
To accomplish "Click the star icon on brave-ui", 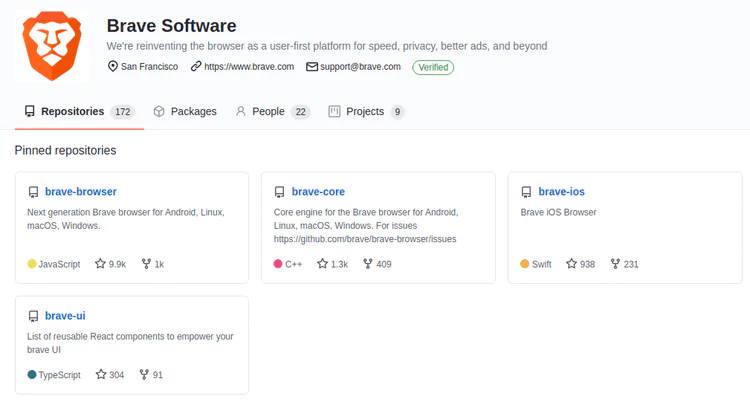I will (100, 375).
